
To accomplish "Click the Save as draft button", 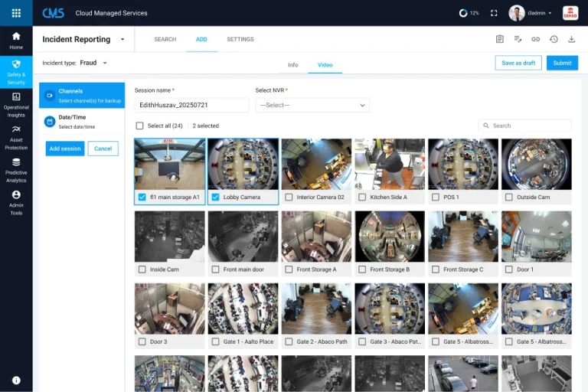I will pos(518,63).
